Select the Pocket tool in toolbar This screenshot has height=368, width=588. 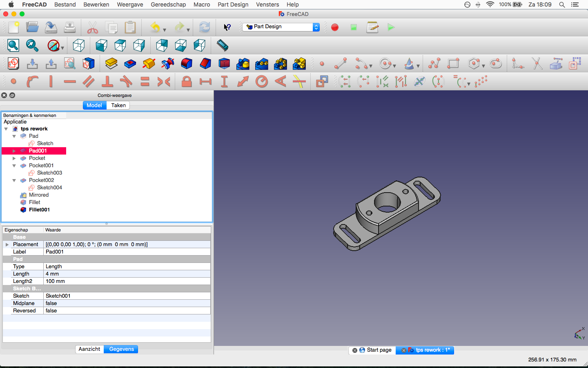tap(130, 64)
